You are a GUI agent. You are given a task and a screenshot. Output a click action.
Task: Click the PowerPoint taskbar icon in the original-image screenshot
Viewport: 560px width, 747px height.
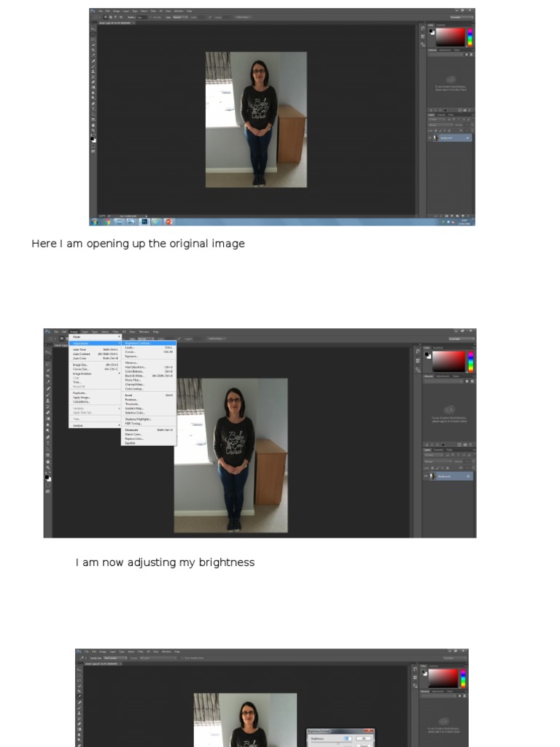tap(168, 222)
